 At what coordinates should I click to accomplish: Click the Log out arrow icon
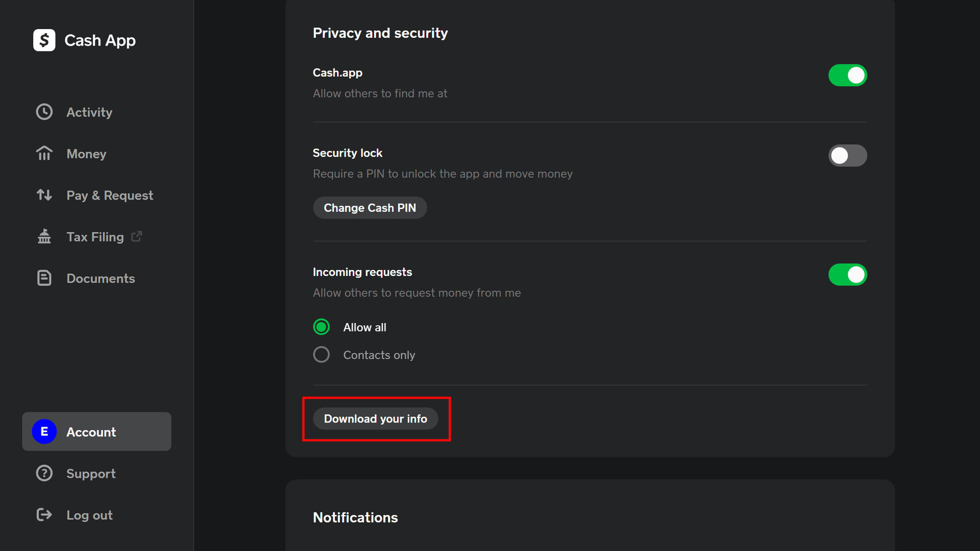point(44,514)
